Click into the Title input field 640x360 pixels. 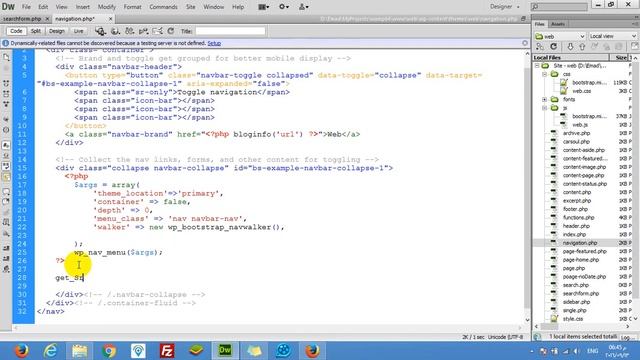[230, 31]
